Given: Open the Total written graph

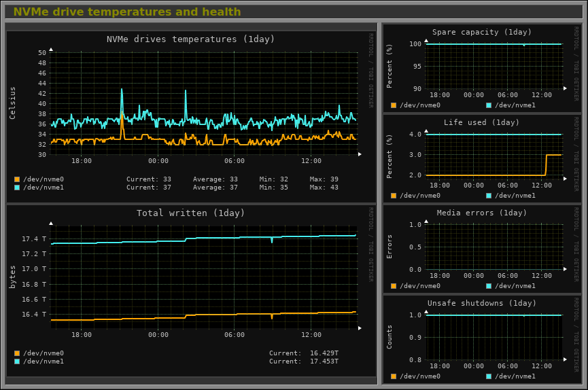Looking at the screenshot, I should pos(191,291).
